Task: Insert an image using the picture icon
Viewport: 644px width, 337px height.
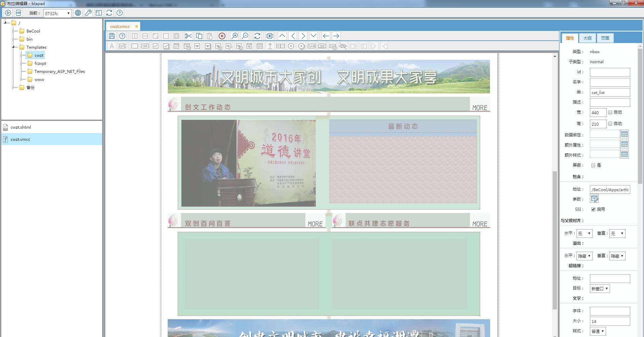Action: [122, 46]
